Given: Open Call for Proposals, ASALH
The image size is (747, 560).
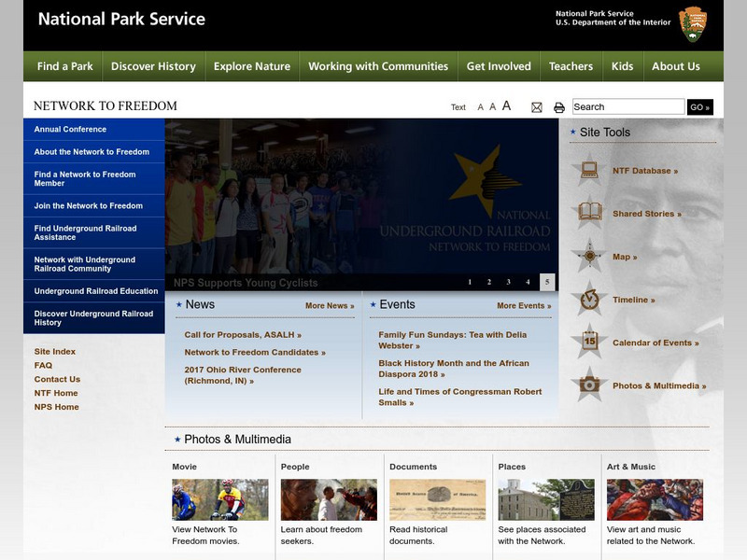Looking at the screenshot, I should pos(243,335).
